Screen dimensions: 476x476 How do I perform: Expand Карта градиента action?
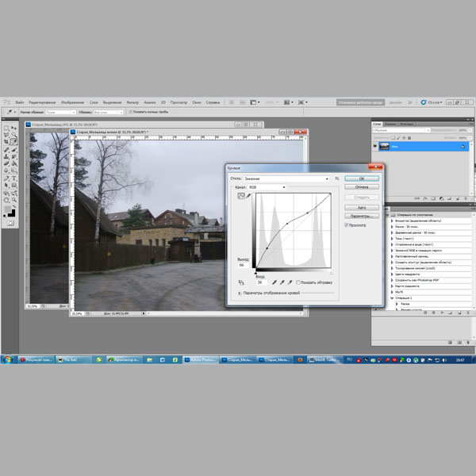point(392,286)
